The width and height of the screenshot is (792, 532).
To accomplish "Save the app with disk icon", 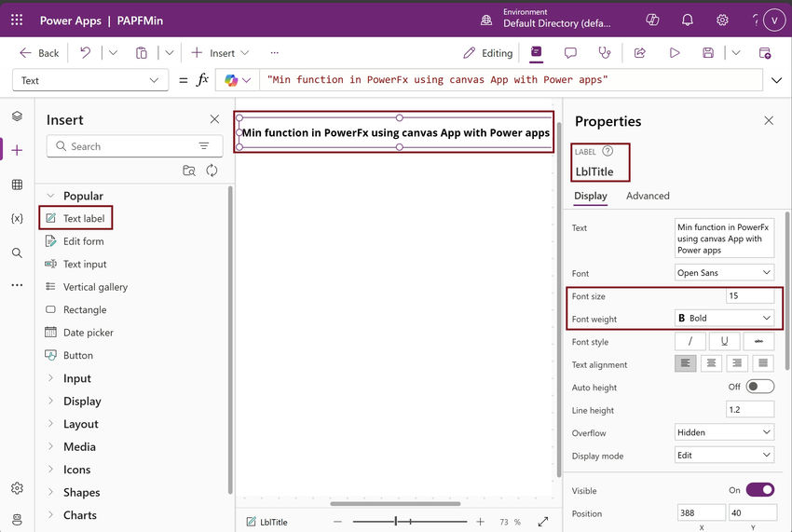I will pyautogui.click(x=708, y=52).
